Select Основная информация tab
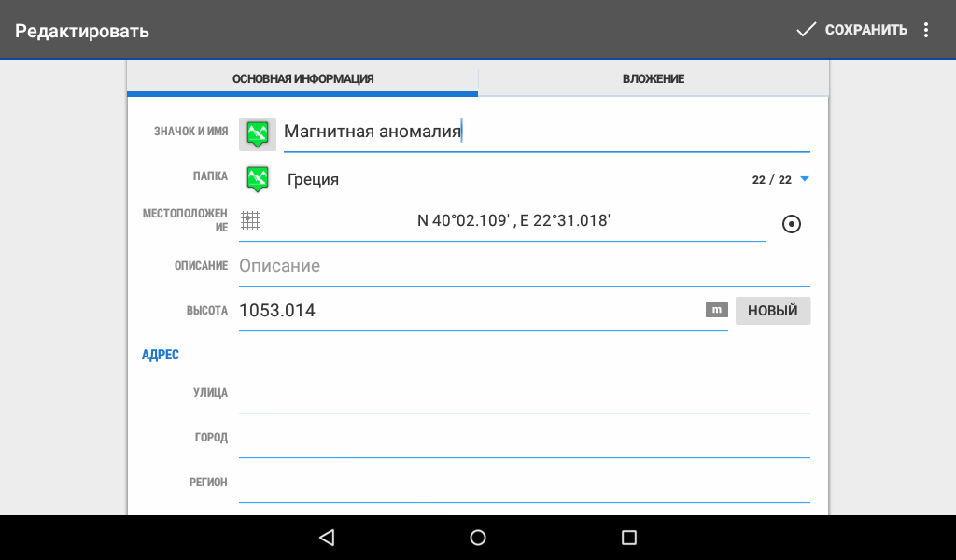The width and height of the screenshot is (956, 560). (302, 79)
